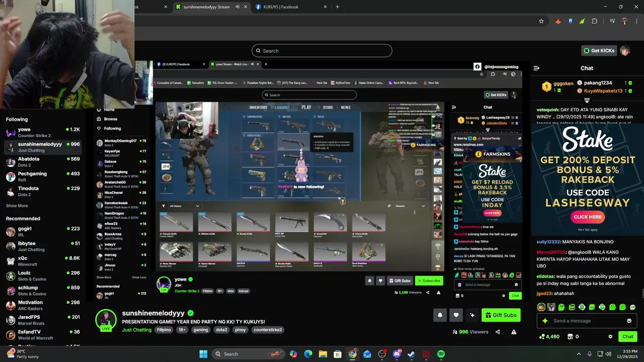Click the notification bell for sunshinemelodyyy
This screenshot has height=362, width=644.
click(440, 315)
